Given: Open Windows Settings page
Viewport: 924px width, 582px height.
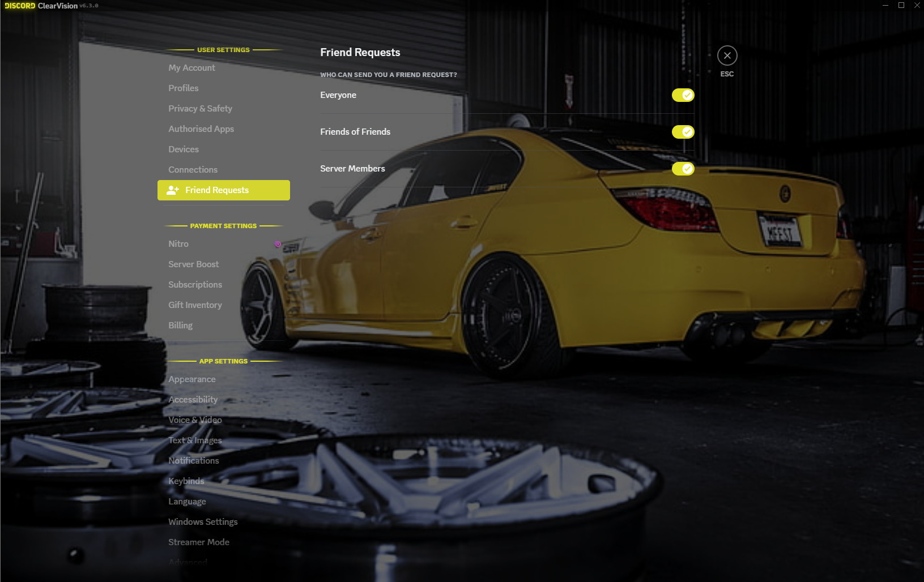Looking at the screenshot, I should click(x=224, y=522).
